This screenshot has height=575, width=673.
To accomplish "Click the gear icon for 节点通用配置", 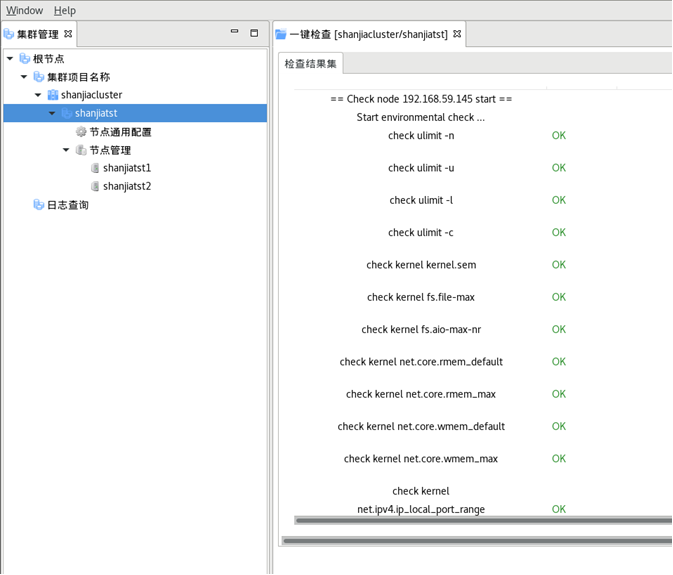I will (81, 132).
